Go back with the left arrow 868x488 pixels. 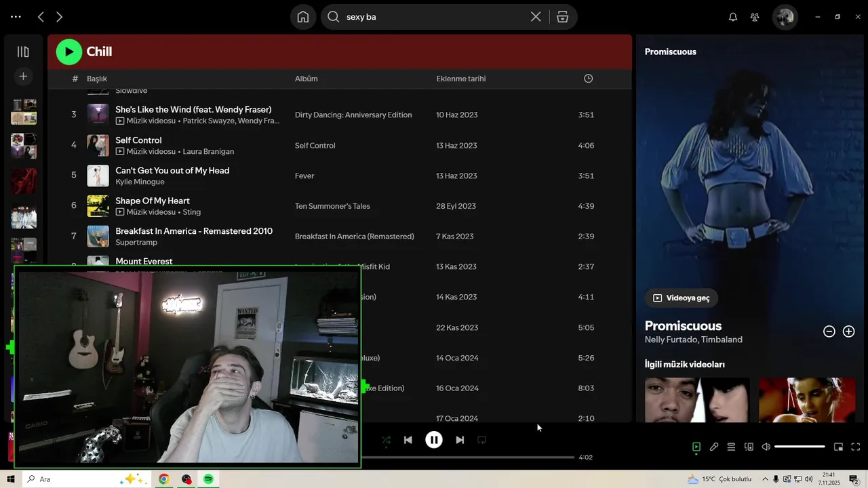pos(41,17)
